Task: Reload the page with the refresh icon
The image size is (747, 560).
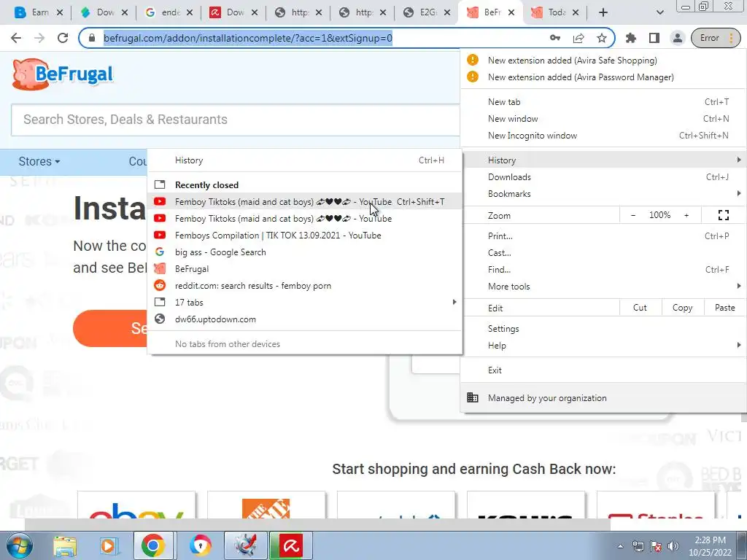Action: click(x=63, y=38)
